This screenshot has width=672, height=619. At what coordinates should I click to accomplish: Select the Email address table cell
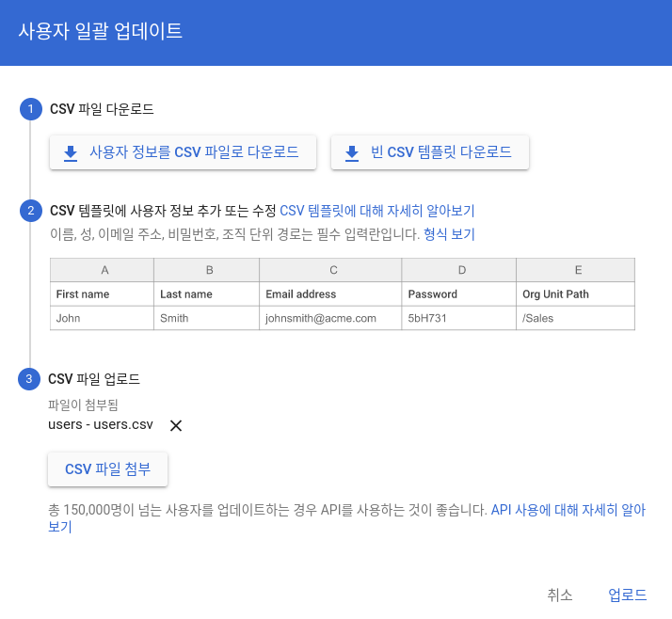330,294
